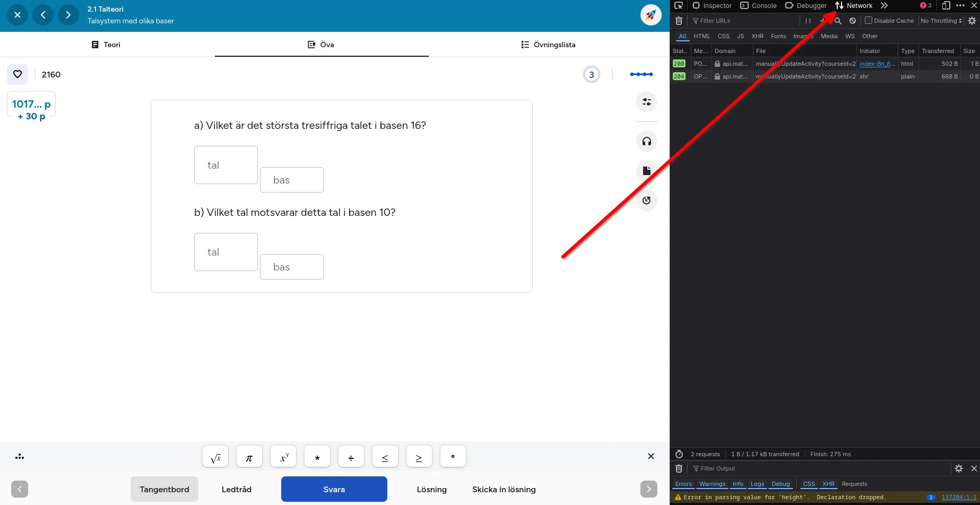Viewport: 980px width, 505px height.
Task: Open network settings gear menu
Action: (972, 21)
